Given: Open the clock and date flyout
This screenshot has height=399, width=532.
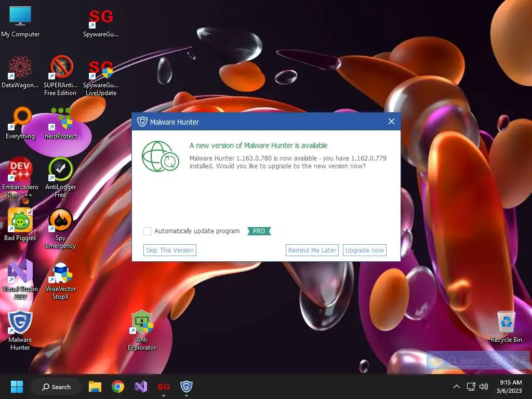Looking at the screenshot, I should tap(509, 387).
